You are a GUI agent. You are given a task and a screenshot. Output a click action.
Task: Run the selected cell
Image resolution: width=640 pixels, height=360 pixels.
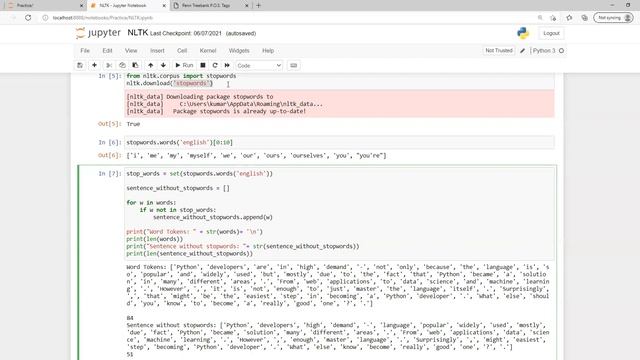pyautogui.click(x=184, y=65)
